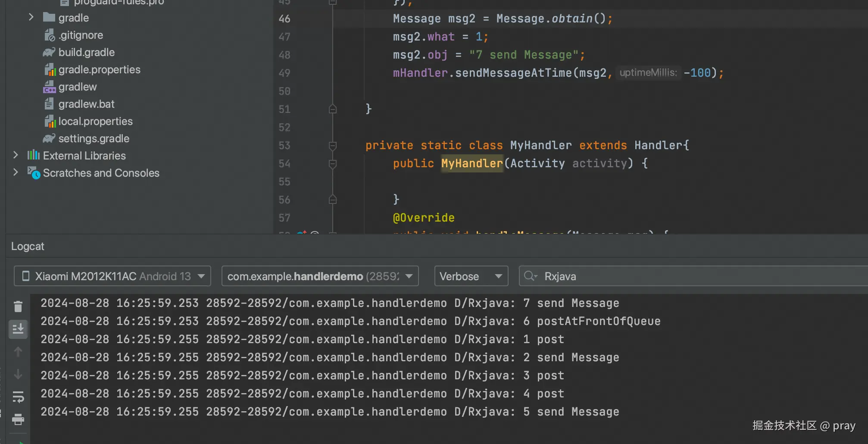Select the build.gradle file icon
Image resolution: width=868 pixels, height=444 pixels.
click(x=49, y=52)
